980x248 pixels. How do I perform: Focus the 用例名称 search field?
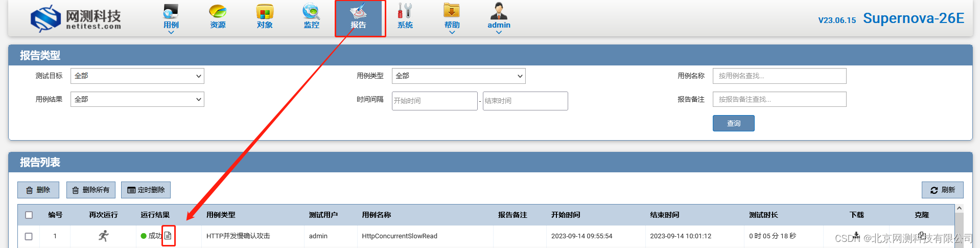780,76
